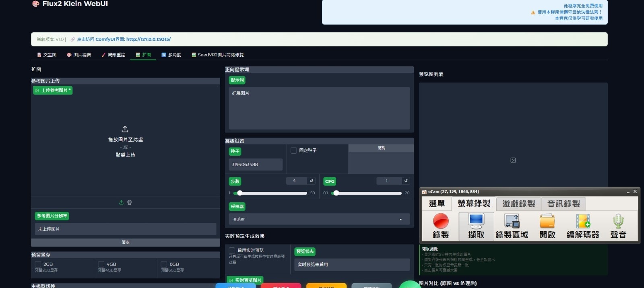The image size is (644, 288).
Task: Click the 预览说明 heading
Action: (430, 249)
